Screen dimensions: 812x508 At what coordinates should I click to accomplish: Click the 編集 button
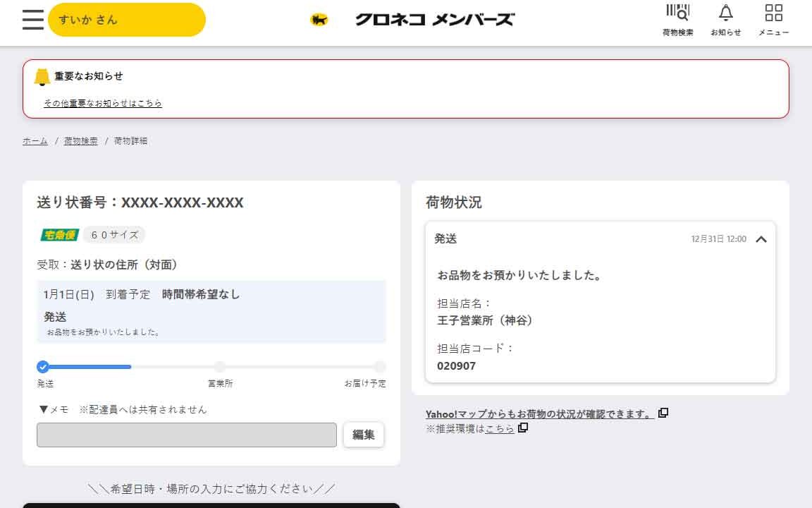click(364, 435)
